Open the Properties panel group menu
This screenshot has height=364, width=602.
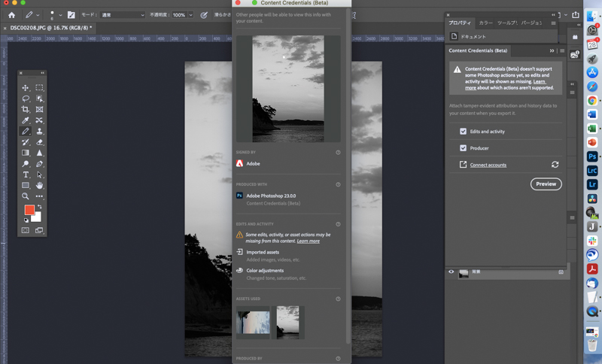[553, 23]
